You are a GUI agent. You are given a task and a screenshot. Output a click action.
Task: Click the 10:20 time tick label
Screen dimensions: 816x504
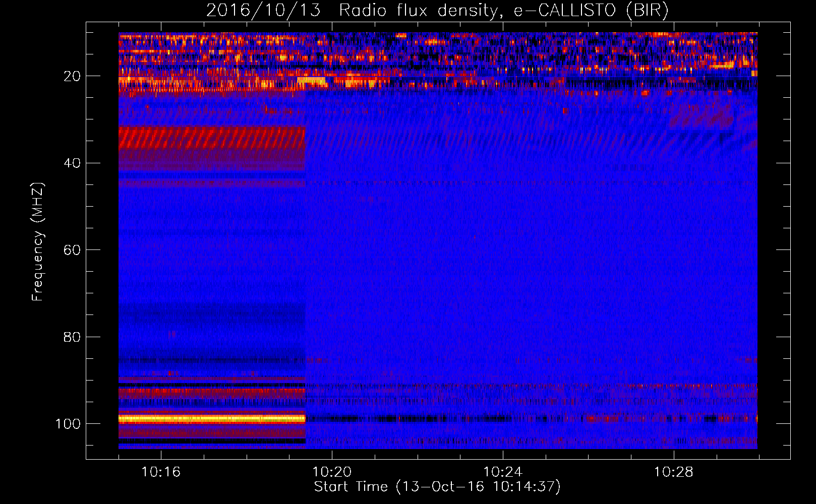tap(332, 472)
